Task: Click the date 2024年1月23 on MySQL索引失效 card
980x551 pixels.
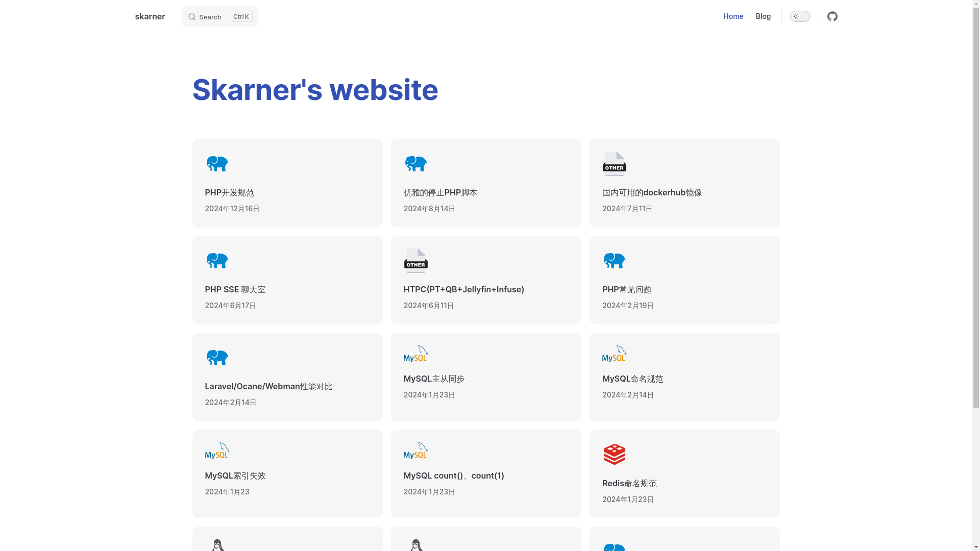Action: click(x=227, y=492)
